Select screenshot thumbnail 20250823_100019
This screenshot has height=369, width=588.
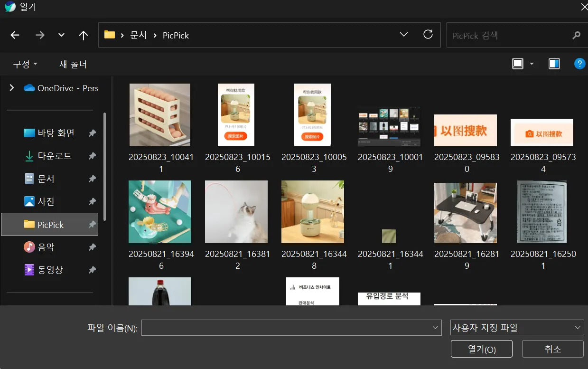click(389, 127)
